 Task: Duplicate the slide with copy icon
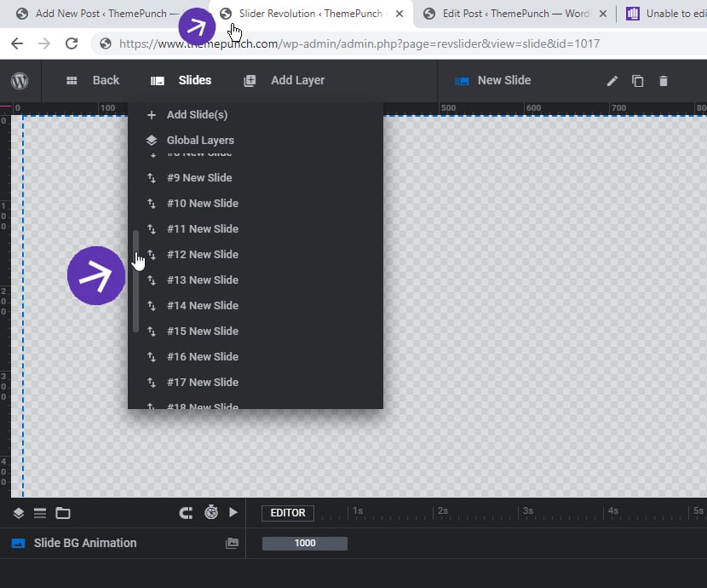click(637, 81)
